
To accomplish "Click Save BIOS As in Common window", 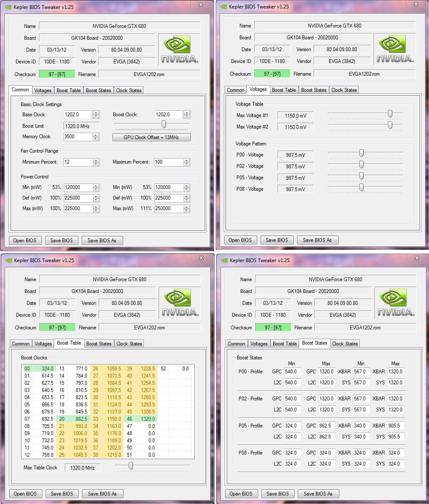I will pyautogui.click(x=102, y=241).
